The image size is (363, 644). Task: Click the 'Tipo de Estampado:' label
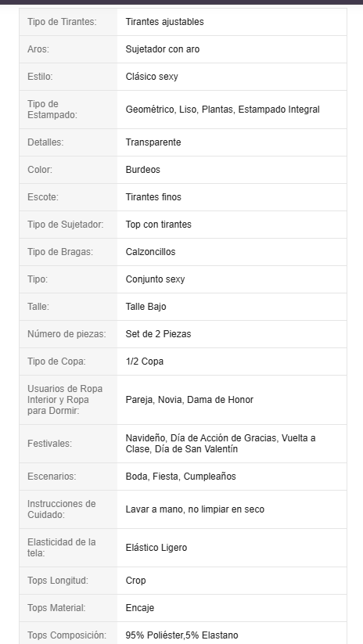click(x=52, y=110)
